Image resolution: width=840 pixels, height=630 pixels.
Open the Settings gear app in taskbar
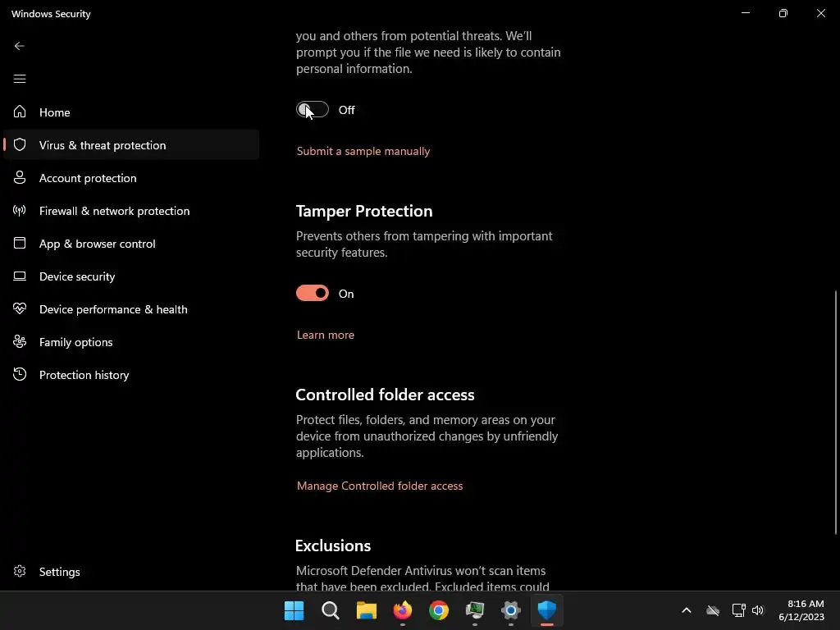click(510, 610)
